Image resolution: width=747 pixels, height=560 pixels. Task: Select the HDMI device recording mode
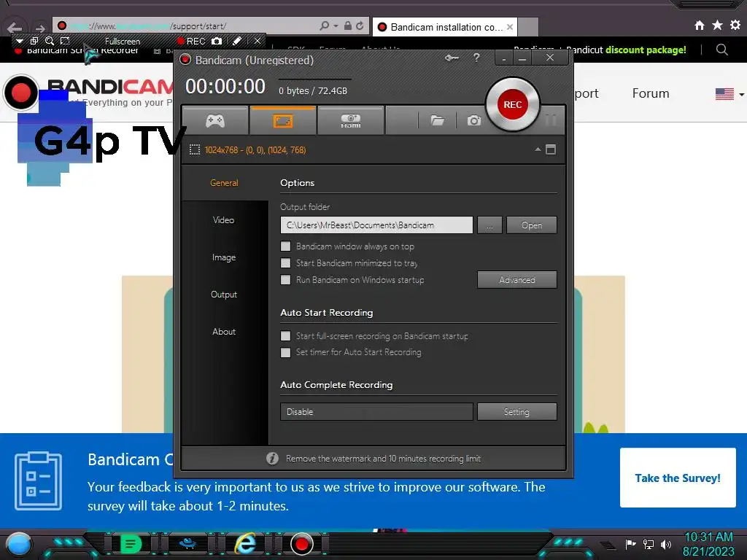click(x=351, y=121)
